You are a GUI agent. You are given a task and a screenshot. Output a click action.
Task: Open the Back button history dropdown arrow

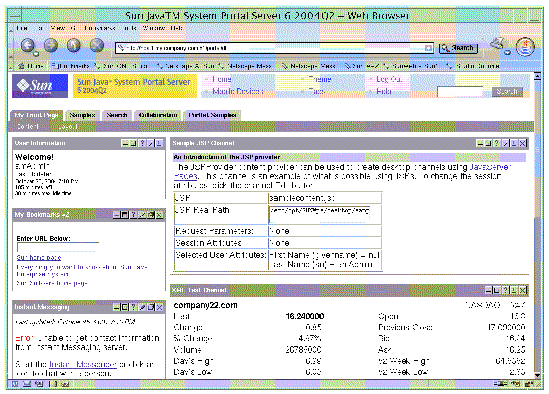36,54
